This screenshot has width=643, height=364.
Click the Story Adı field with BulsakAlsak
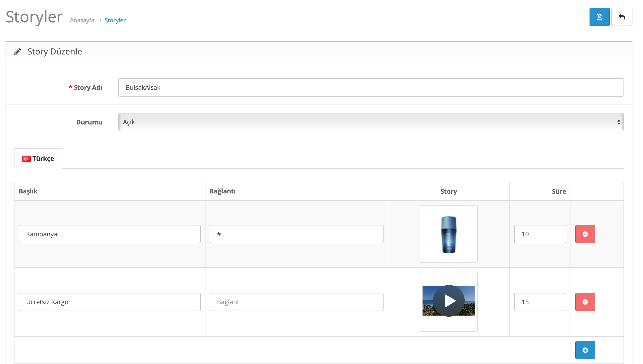click(371, 87)
